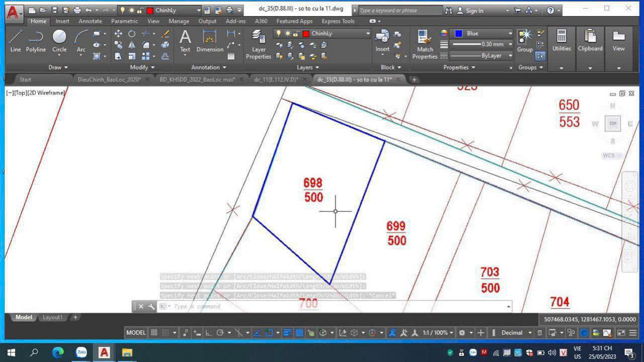
Task: Open the Annotate ribbon tab
Action: 90,21
